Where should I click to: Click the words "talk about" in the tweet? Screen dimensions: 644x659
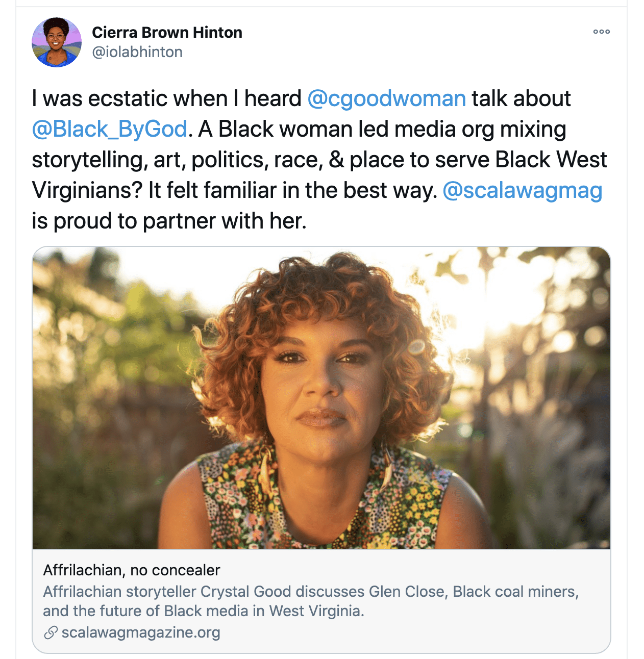(x=521, y=98)
